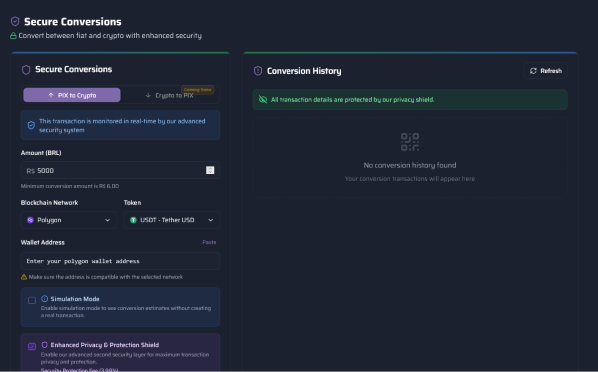Click the address compatibility warning text

coord(106,277)
